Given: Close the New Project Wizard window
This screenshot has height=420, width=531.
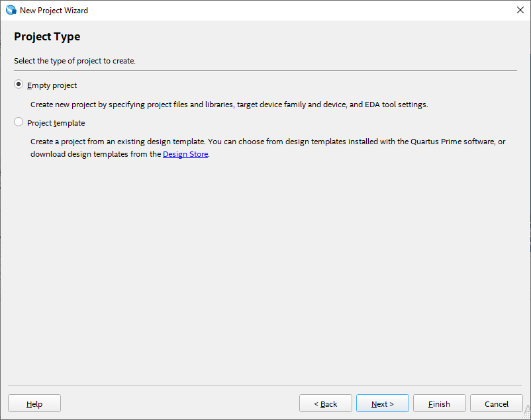Looking at the screenshot, I should point(520,11).
